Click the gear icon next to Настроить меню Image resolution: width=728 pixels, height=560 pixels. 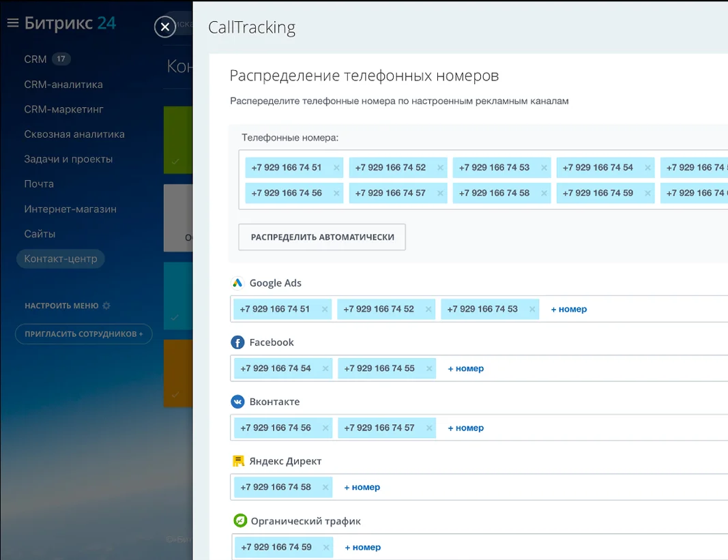coord(106,306)
